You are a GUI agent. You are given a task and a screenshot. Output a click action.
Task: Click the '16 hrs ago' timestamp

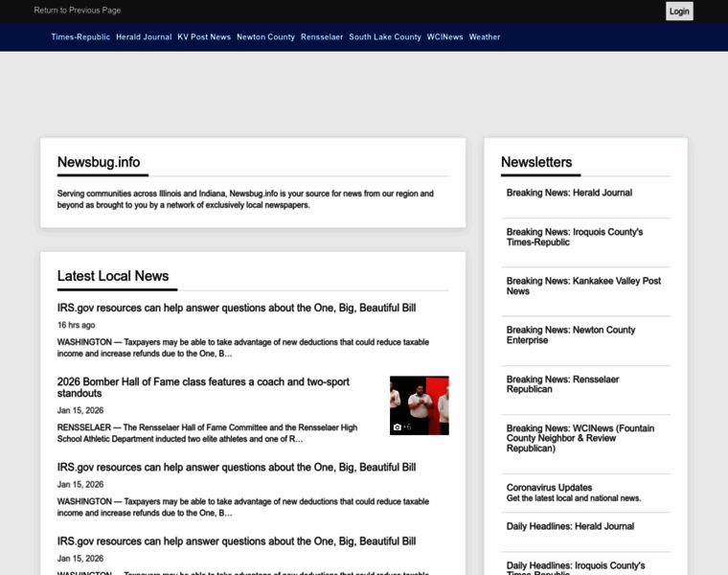pyautogui.click(x=76, y=325)
